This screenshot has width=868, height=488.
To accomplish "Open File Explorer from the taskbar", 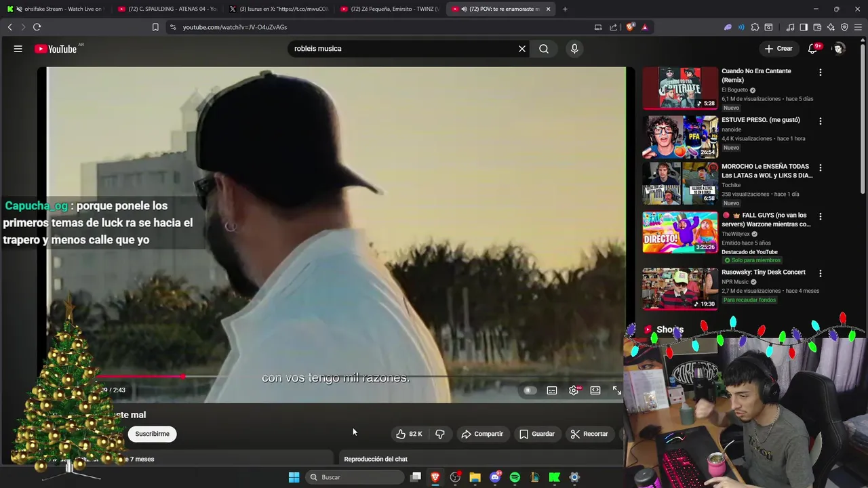I will click(x=475, y=477).
